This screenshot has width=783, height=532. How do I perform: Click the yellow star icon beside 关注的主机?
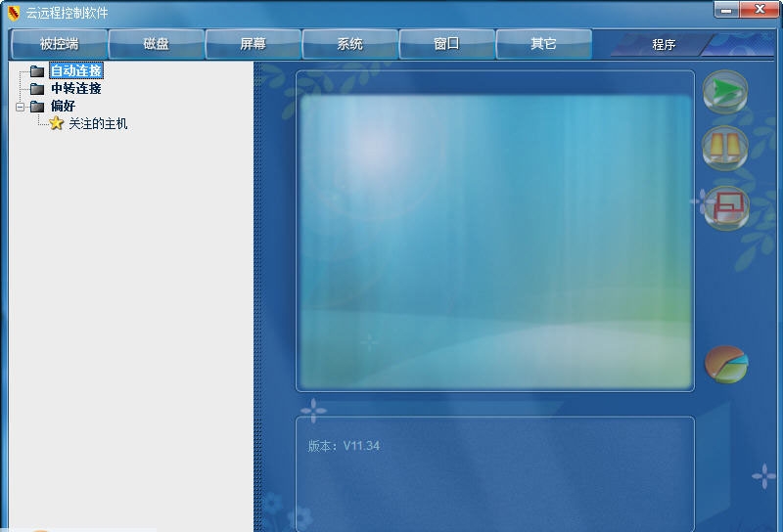(57, 123)
